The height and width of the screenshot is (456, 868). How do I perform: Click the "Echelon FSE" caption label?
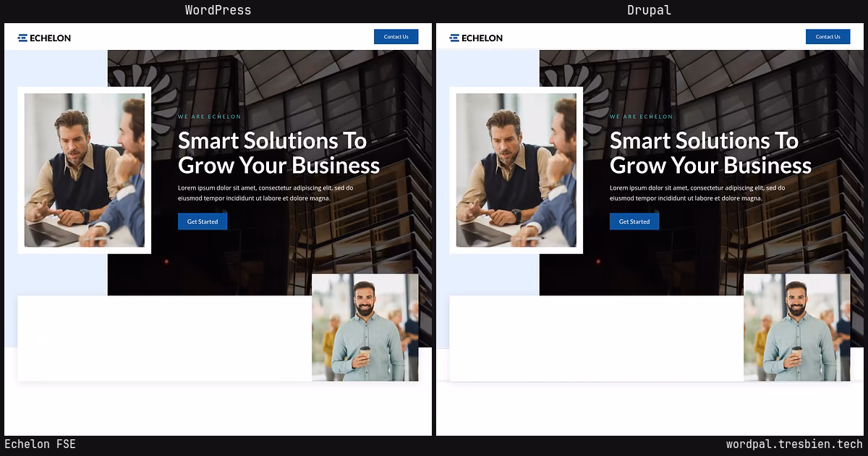40,444
